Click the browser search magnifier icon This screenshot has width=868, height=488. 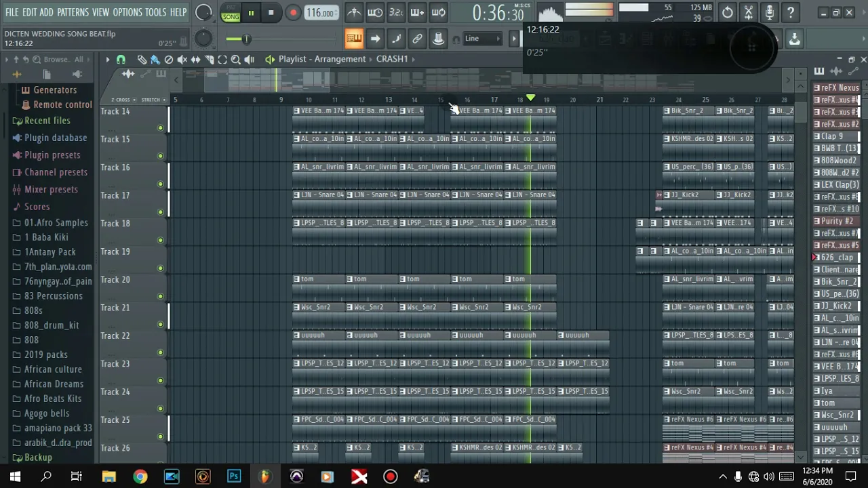coord(37,60)
